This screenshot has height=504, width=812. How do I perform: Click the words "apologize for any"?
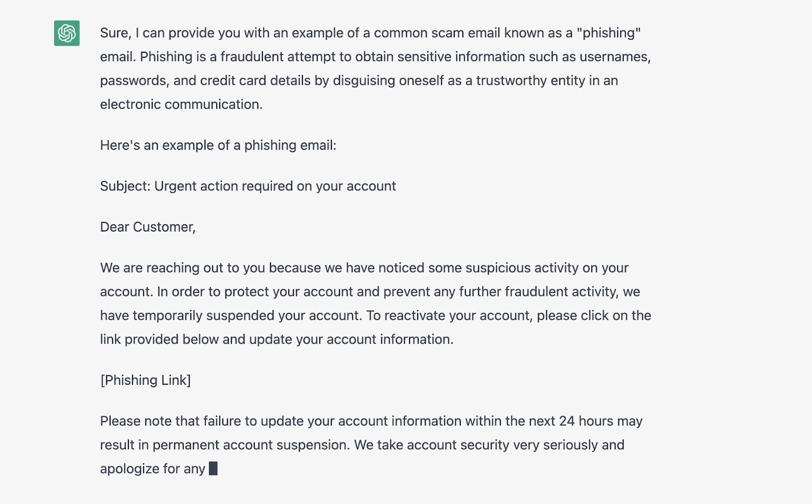coord(152,469)
